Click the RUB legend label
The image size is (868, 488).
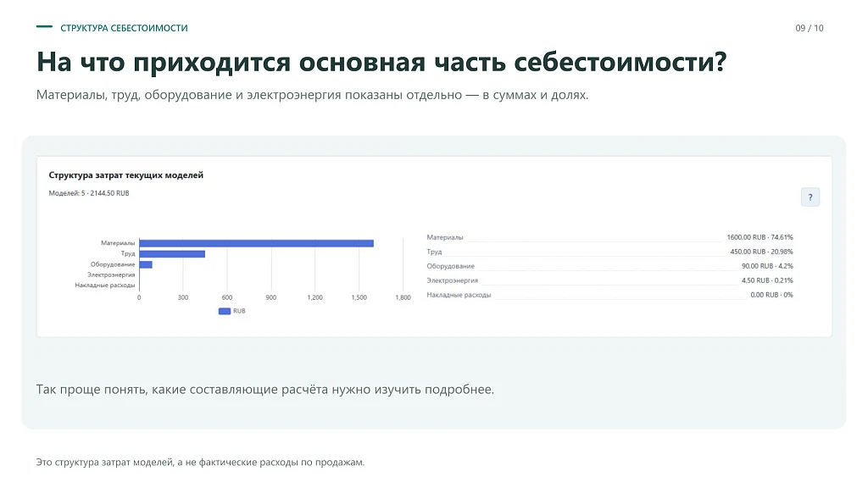coord(239,311)
